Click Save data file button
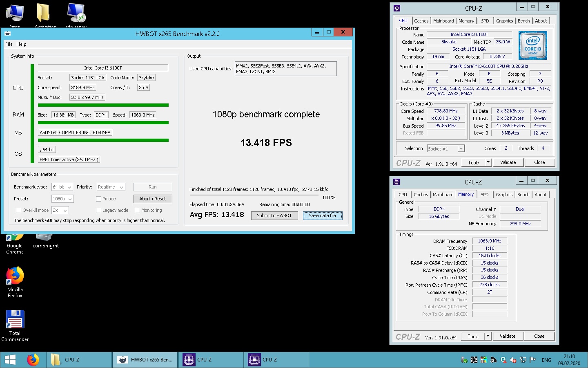The image size is (588, 368). (x=323, y=215)
